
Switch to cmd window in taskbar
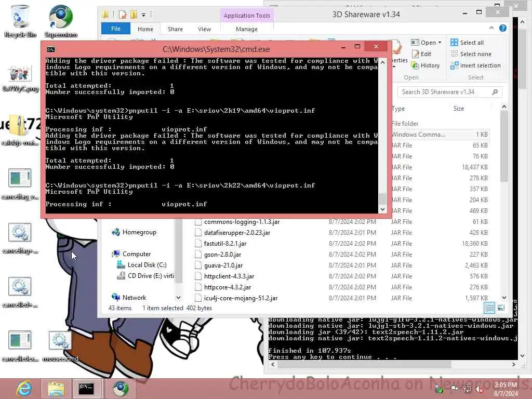(87, 389)
